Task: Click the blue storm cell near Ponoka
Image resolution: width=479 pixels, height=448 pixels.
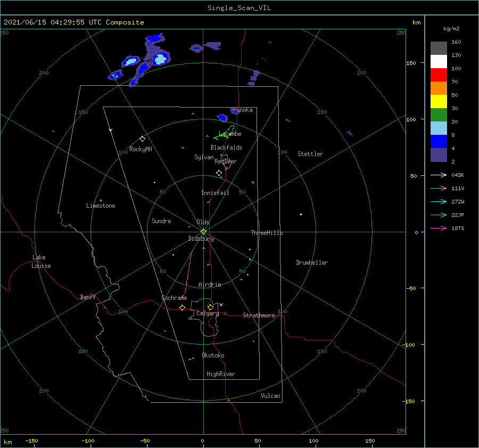Action: click(222, 118)
